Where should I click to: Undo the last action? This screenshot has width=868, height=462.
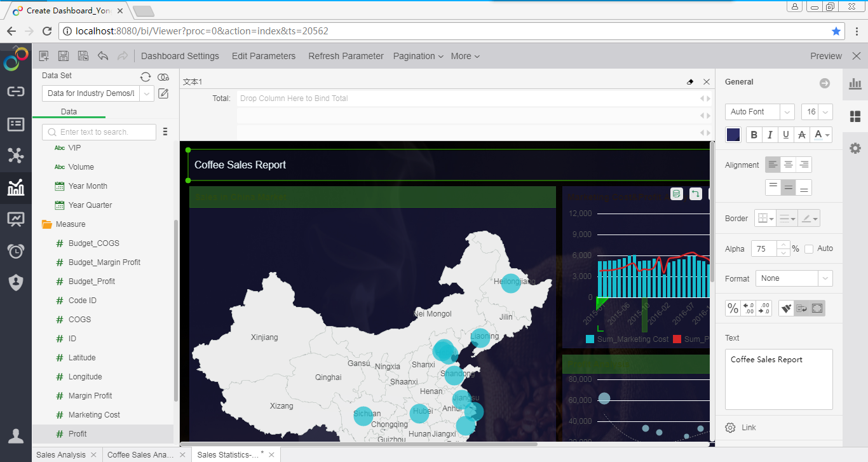pyautogui.click(x=103, y=56)
